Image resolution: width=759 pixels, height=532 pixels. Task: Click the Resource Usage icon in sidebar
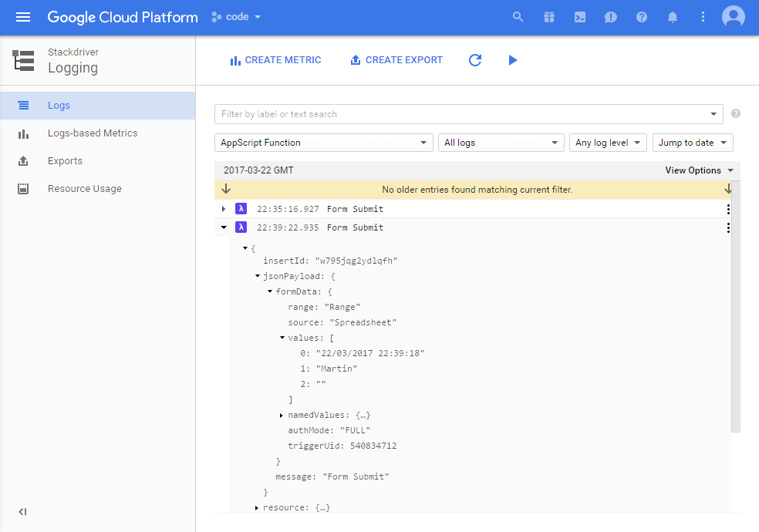tap(23, 189)
